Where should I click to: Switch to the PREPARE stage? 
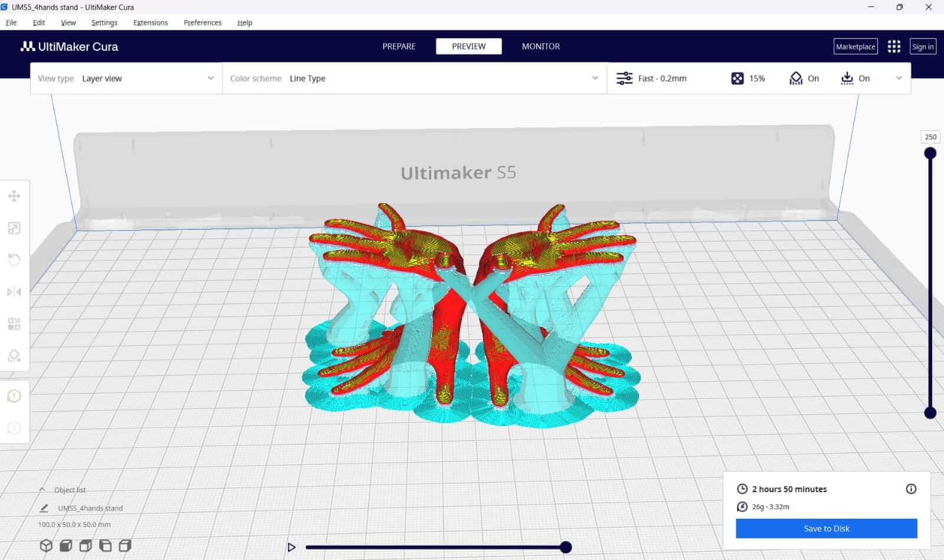click(399, 47)
